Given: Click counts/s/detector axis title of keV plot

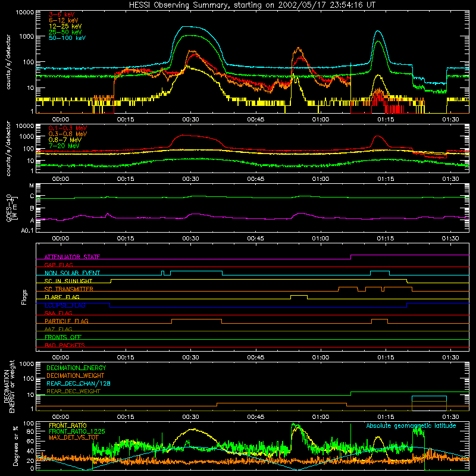Looking at the screenshot, I should click(x=8, y=62).
